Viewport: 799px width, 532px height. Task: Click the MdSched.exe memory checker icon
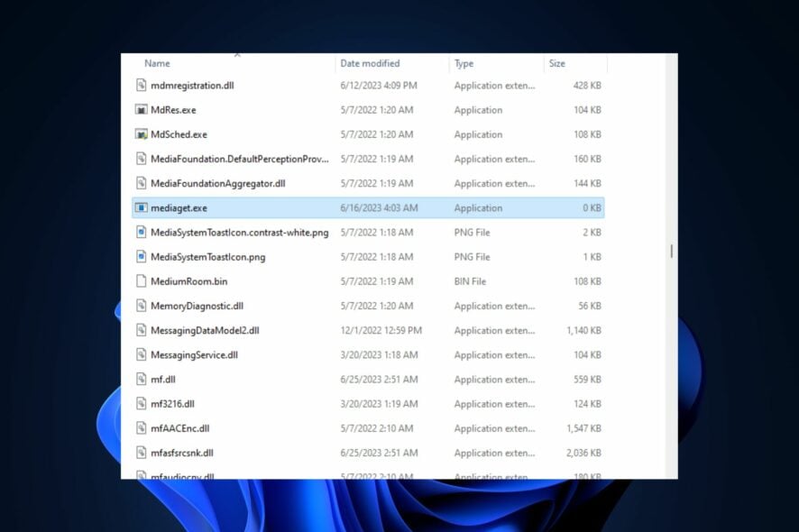click(141, 134)
